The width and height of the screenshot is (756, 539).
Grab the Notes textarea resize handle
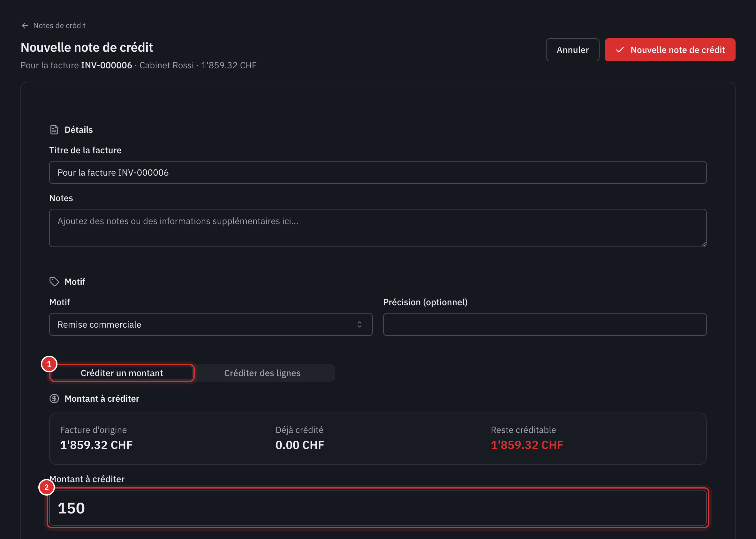(703, 244)
